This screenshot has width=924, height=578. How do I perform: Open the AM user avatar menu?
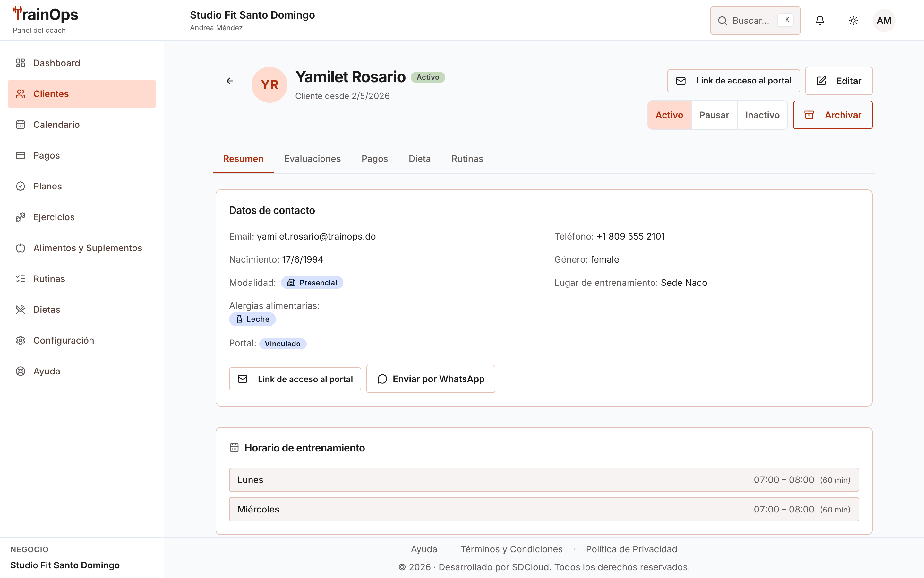(x=884, y=21)
